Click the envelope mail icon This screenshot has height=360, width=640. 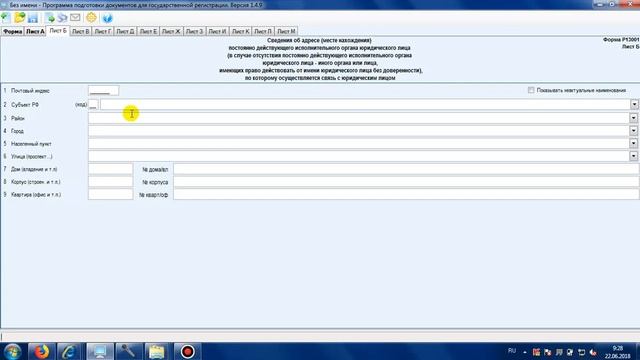coord(75,17)
